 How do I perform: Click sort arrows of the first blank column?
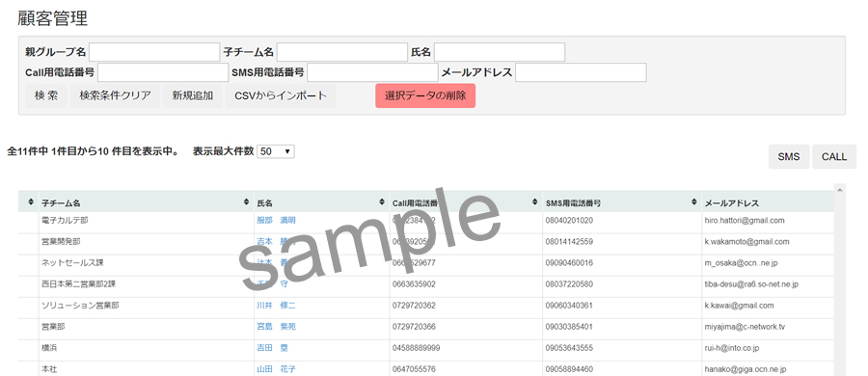pos(31,202)
